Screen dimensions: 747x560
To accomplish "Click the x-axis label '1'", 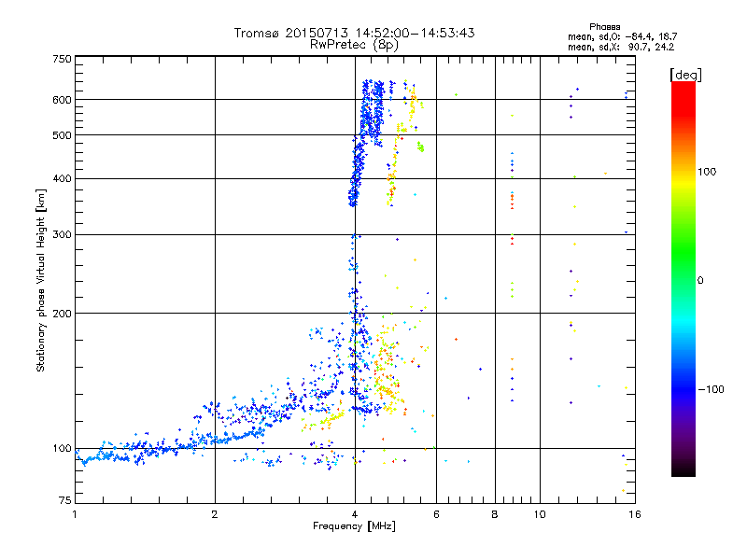I will 75,514.
